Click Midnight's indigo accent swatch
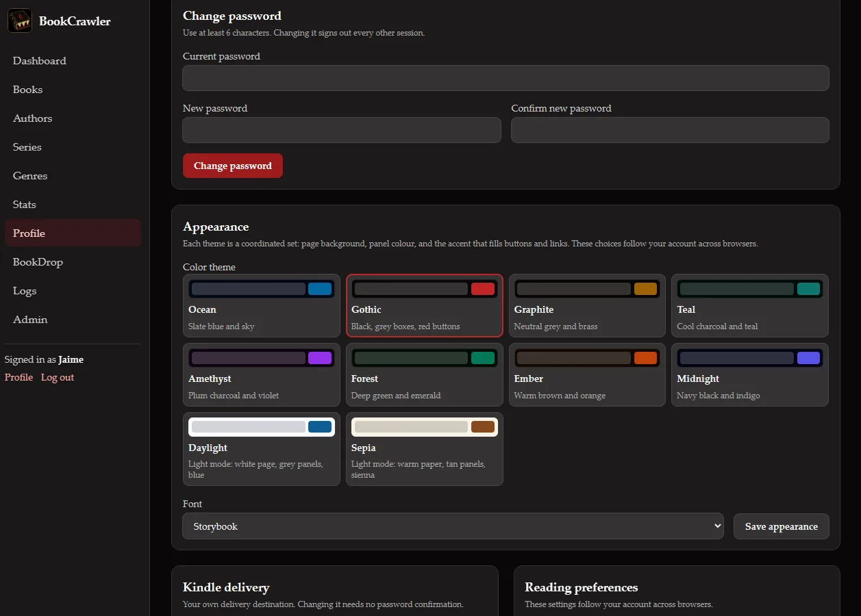This screenshot has height=616, width=861. (808, 358)
